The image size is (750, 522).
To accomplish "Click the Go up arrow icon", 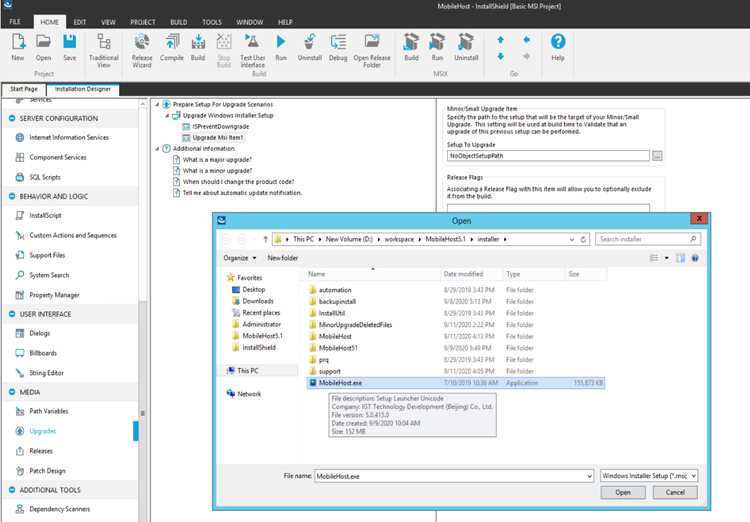I will coord(500,40).
